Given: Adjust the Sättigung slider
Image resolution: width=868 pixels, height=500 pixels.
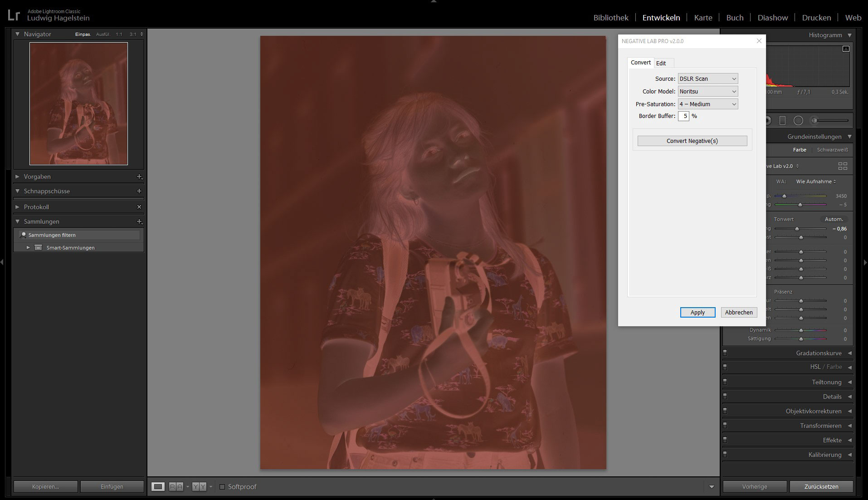Looking at the screenshot, I should 801,339.
